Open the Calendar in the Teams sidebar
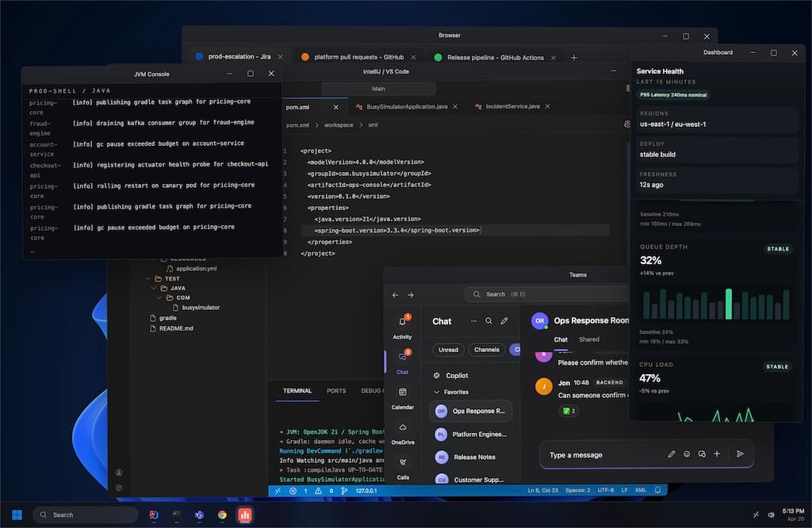 pos(403,391)
